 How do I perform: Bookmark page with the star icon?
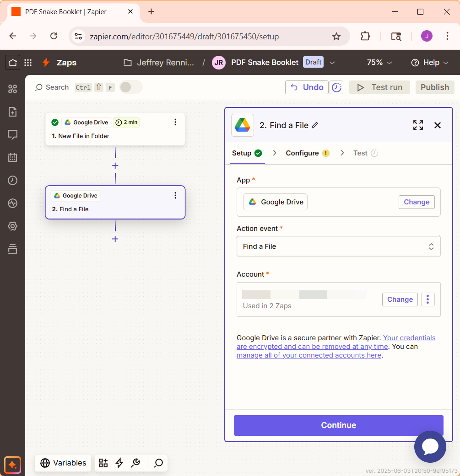click(336, 37)
